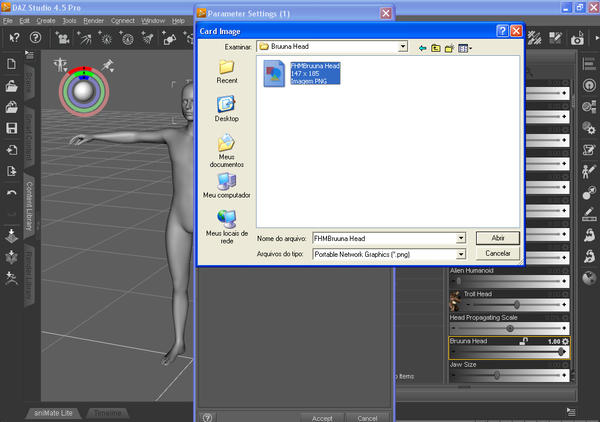Toggle the Bruuna Head lock icon
Image resolution: width=600 pixels, height=422 pixels.
(524, 341)
